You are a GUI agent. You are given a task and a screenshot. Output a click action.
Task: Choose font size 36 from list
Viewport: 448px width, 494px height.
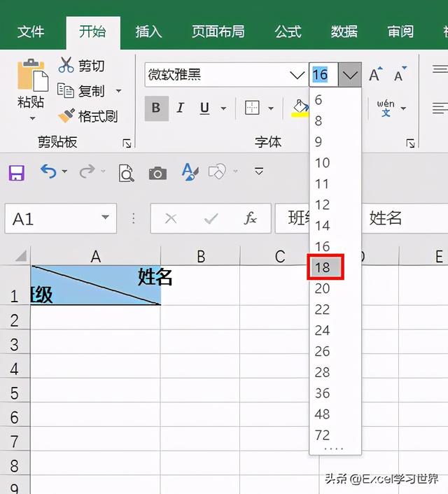point(335,393)
